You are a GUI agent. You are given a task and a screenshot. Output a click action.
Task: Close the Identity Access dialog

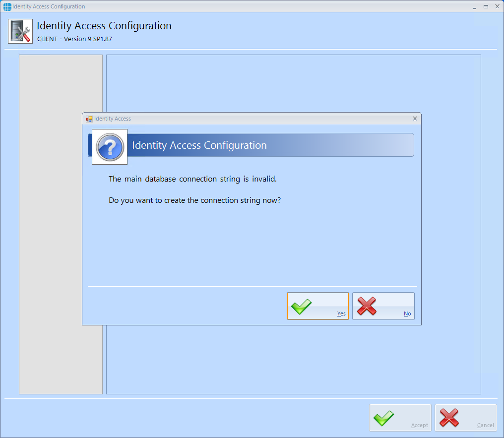pos(415,119)
